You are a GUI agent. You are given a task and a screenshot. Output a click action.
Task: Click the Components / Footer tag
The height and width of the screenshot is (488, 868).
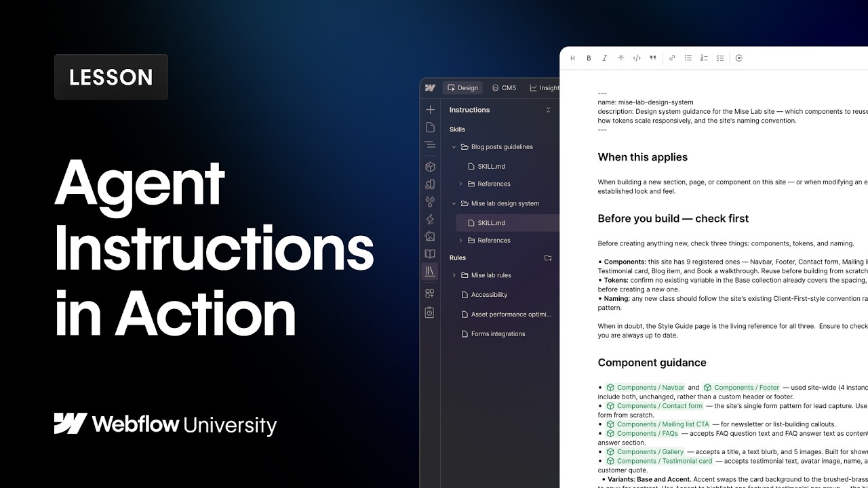[x=741, y=388]
